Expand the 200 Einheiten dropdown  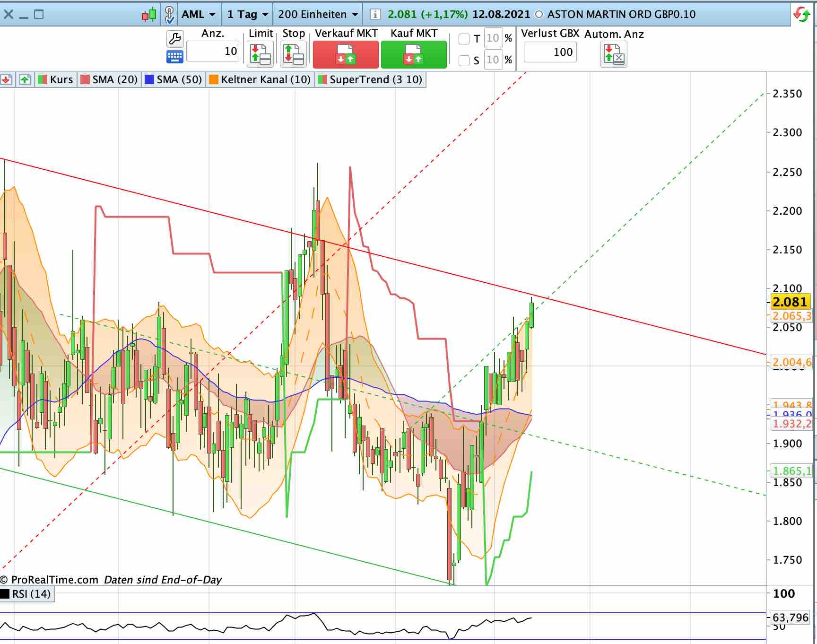(318, 14)
